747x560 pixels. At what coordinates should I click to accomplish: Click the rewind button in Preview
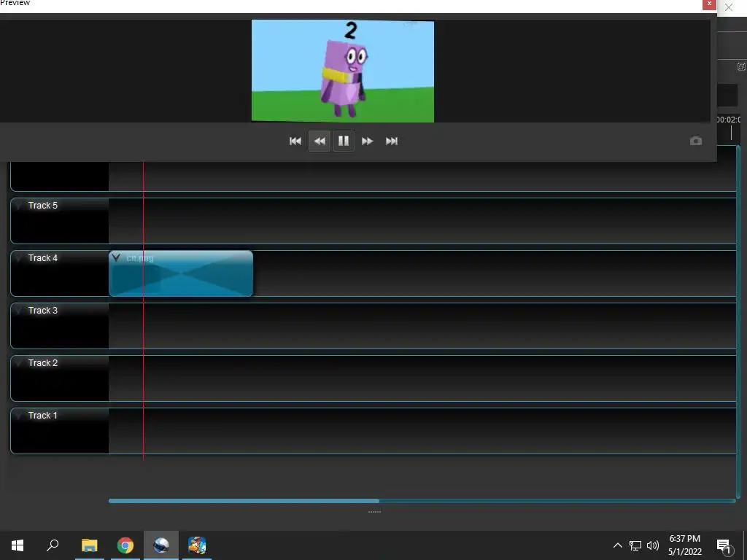click(x=320, y=141)
